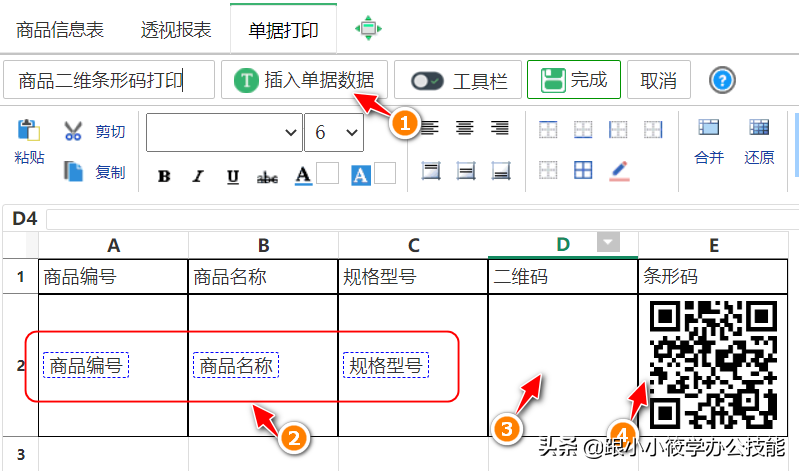Click the font color A icon
Screen dimensions: 799x471
click(304, 175)
